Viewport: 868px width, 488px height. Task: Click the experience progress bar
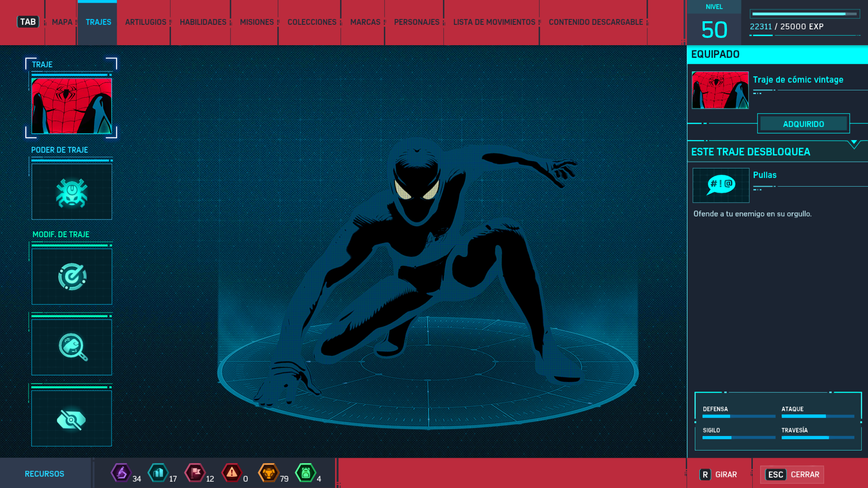tap(804, 14)
